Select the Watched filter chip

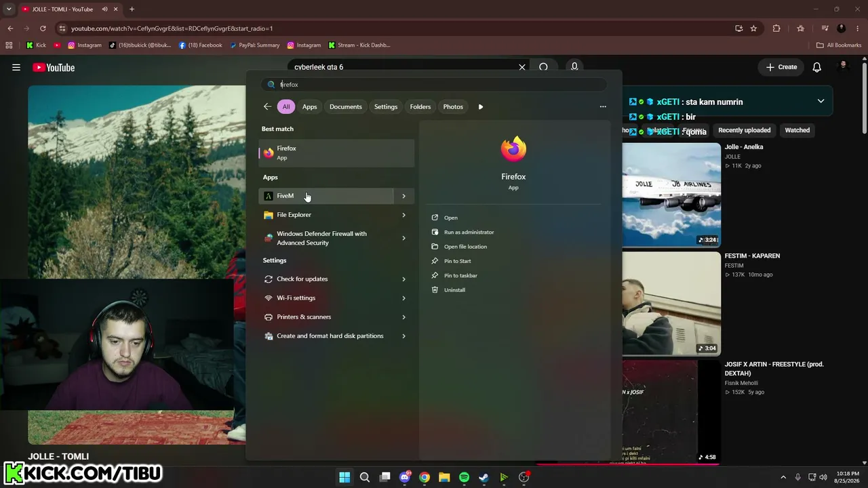(x=797, y=130)
